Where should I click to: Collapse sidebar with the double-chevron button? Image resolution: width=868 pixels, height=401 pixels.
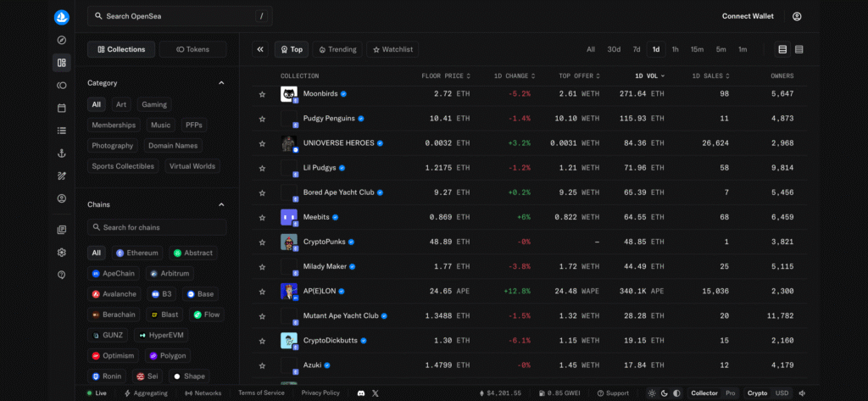click(x=260, y=49)
